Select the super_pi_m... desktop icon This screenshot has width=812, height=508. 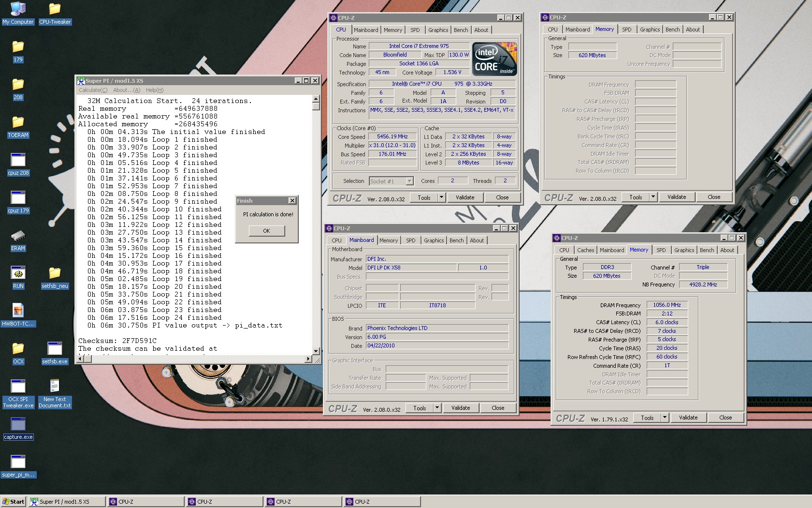tap(18, 466)
